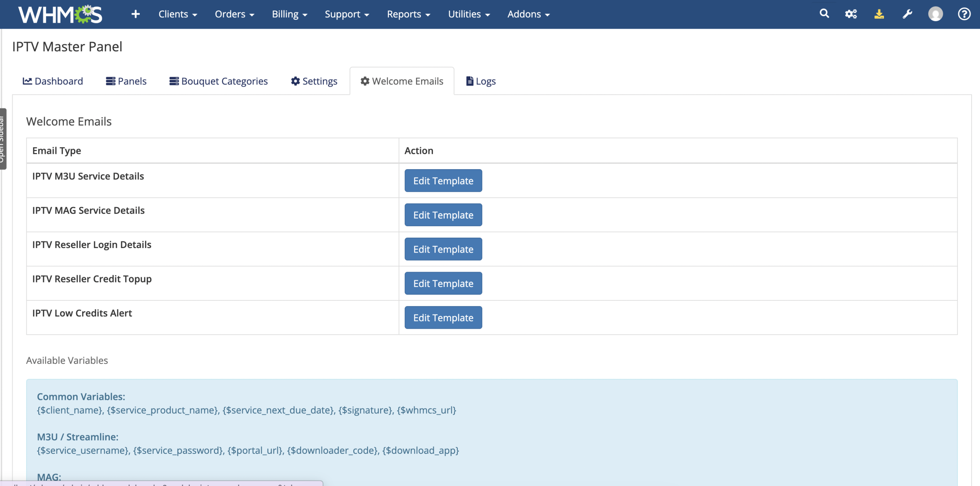Switch to the Dashboard tab
Image resolution: width=980 pixels, height=486 pixels.
point(53,81)
